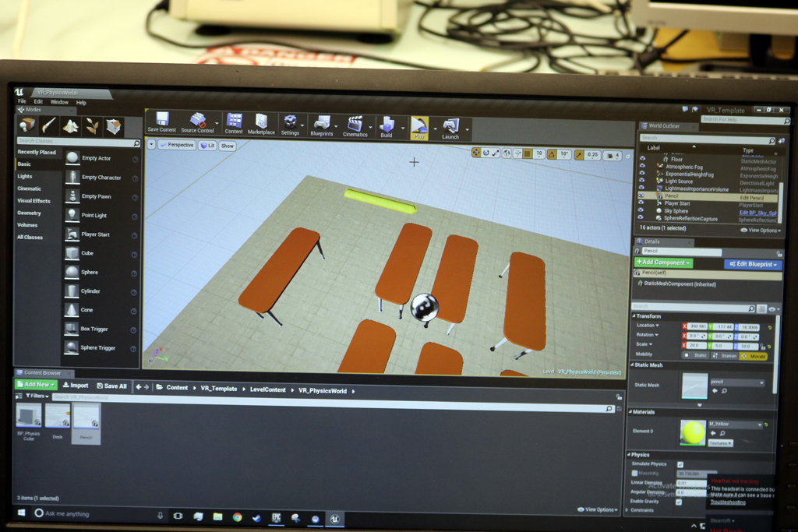The height and width of the screenshot is (532, 798).
Task: Select the Foliage mode icon
Action: 92,126
